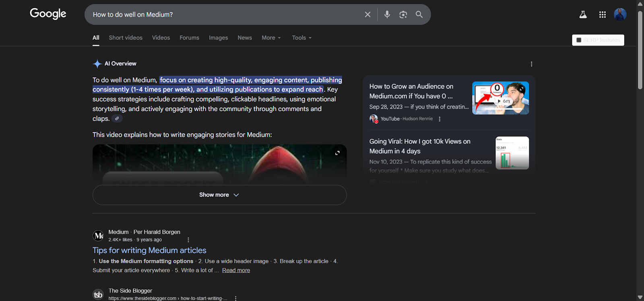The image size is (644, 301).
Task: Toggle the SERP features checkbox
Action: 579,40
